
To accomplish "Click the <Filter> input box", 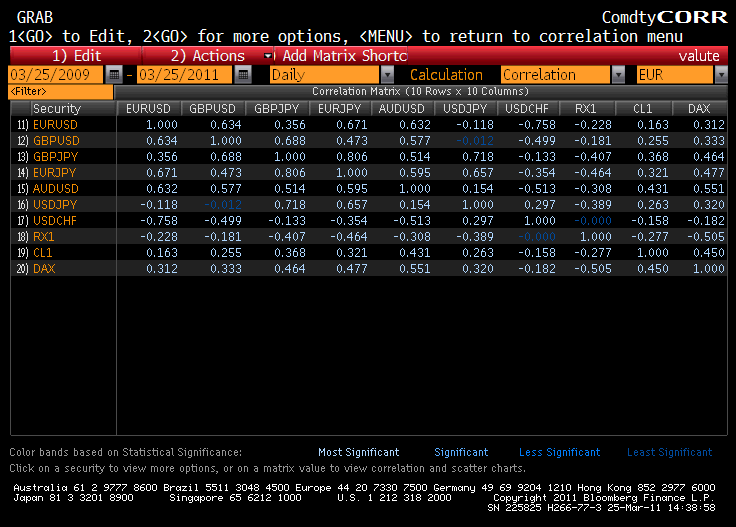I will click(x=61, y=92).
